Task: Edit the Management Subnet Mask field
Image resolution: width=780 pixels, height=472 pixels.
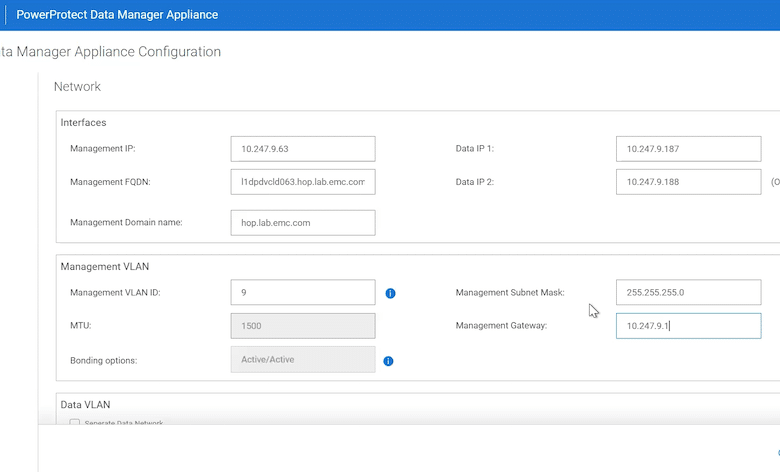Action: tap(688, 292)
